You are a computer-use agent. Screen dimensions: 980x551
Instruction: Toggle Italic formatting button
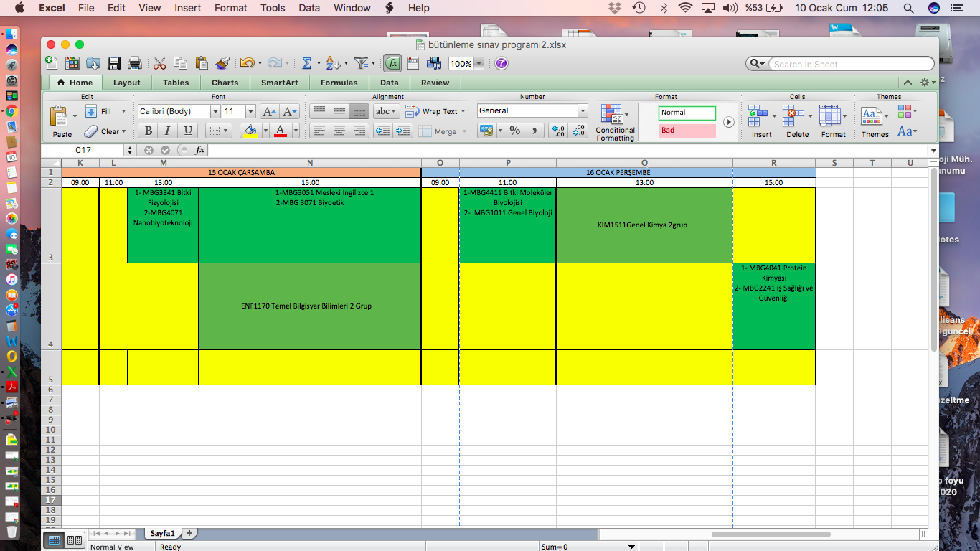(x=168, y=131)
